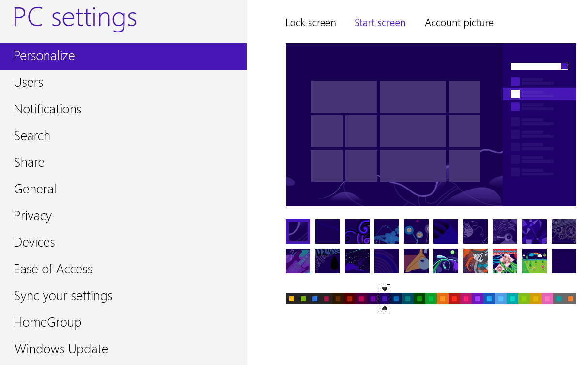Open the Personalize settings category
Image resolution: width=588 pixels, height=365 pixels.
[x=123, y=56]
